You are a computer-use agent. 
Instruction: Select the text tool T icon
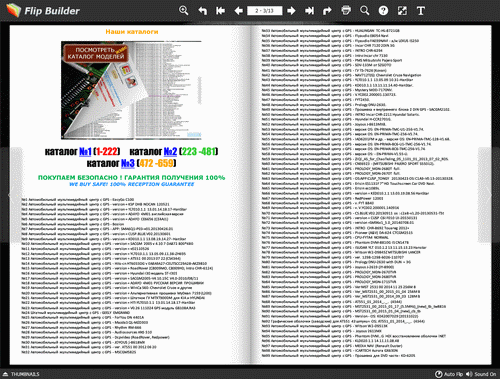point(421,11)
